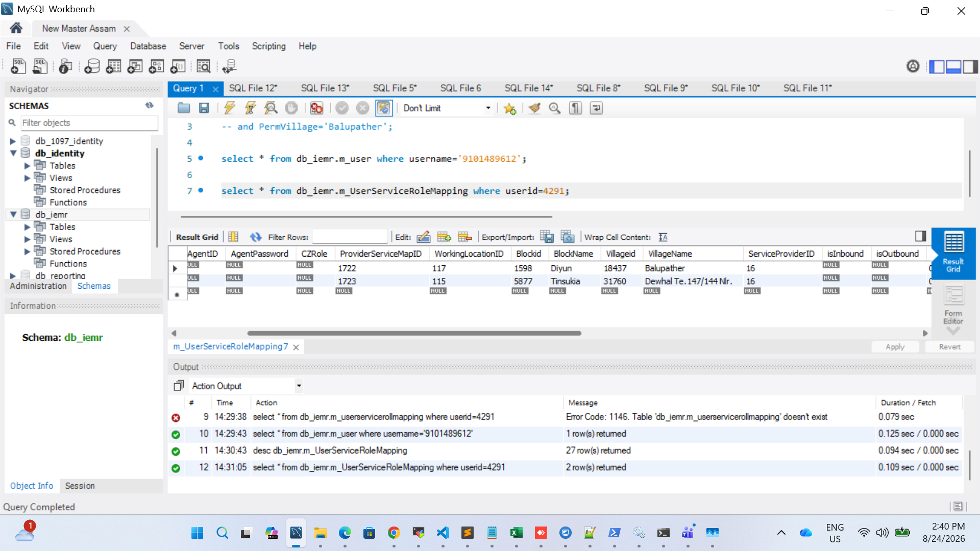Open the Scripting menu
The image size is (980, 551).
pyautogui.click(x=268, y=46)
